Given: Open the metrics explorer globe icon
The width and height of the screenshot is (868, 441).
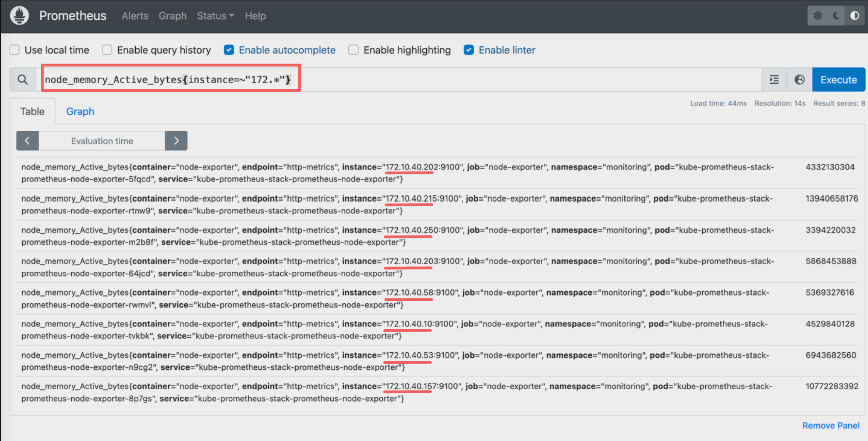Looking at the screenshot, I should tap(799, 80).
